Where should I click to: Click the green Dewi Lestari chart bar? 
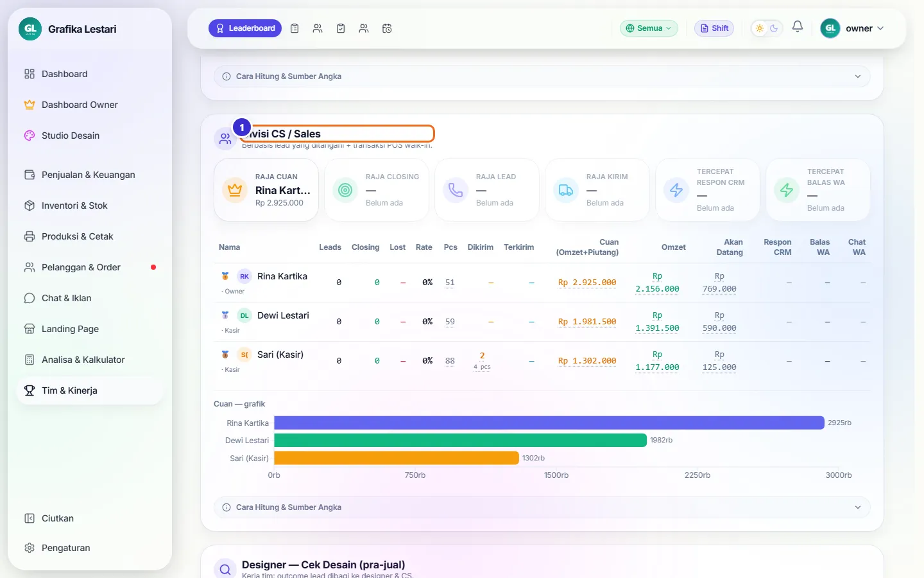(x=460, y=440)
